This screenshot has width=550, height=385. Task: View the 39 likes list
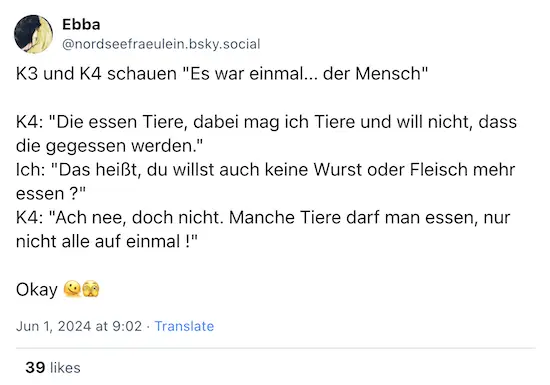(x=53, y=367)
